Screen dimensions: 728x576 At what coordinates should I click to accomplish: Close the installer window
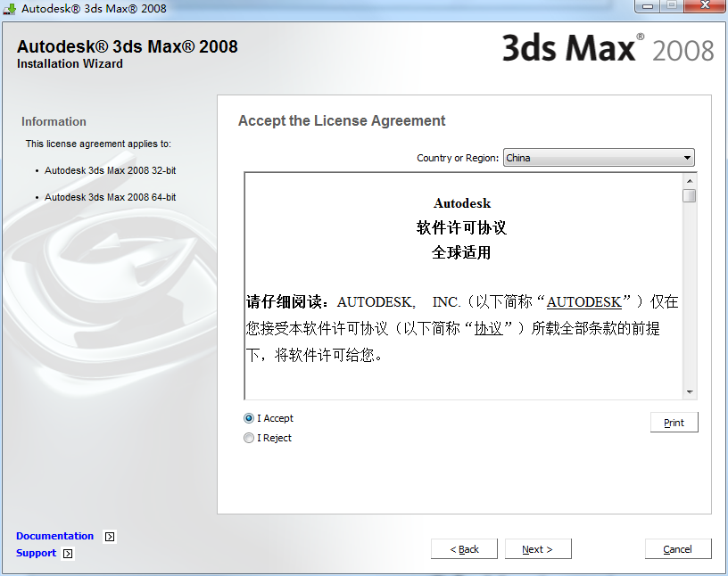[x=705, y=6]
